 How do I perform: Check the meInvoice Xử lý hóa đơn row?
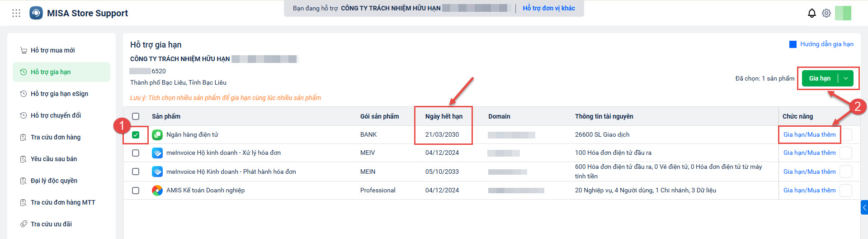tap(136, 153)
